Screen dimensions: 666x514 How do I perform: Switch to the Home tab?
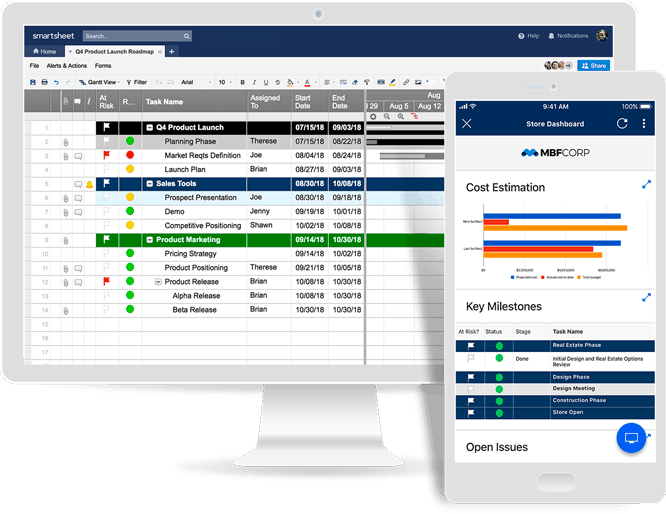pyautogui.click(x=45, y=51)
